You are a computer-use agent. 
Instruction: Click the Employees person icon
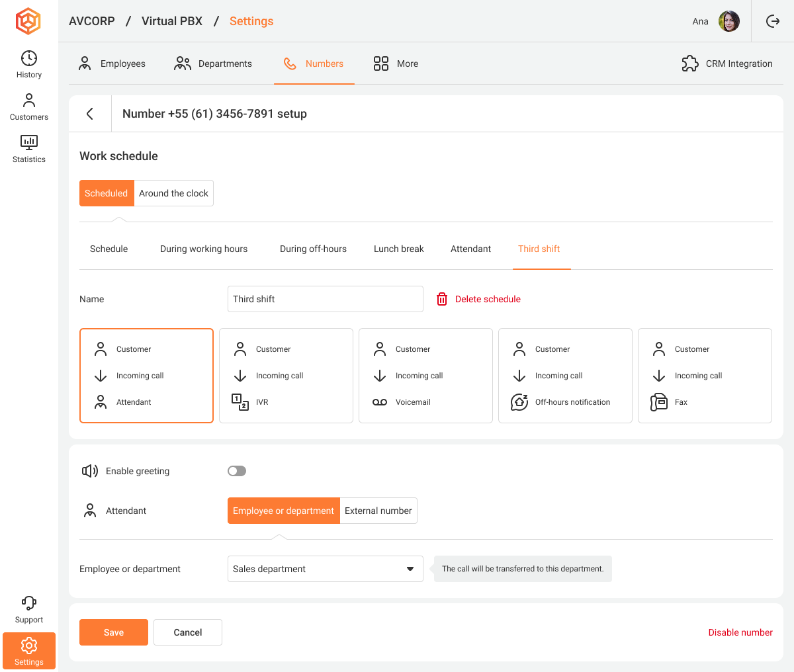pos(85,63)
